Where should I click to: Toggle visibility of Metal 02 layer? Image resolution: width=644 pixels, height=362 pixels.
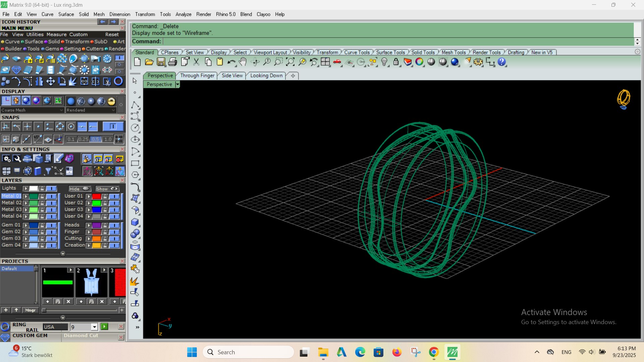(x=51, y=203)
